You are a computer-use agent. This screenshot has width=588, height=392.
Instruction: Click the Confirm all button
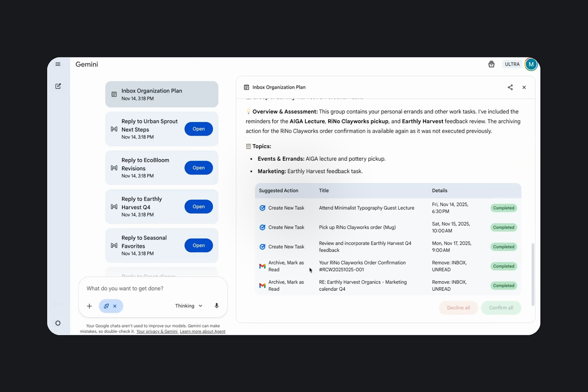pyautogui.click(x=501, y=308)
